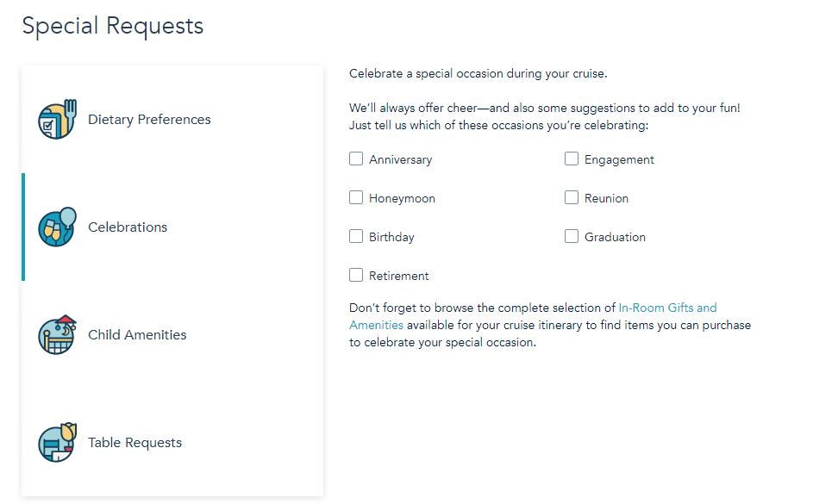Viewport: 813px width, 504px height.
Task: Click the Anniversary label text
Action: tap(400, 159)
